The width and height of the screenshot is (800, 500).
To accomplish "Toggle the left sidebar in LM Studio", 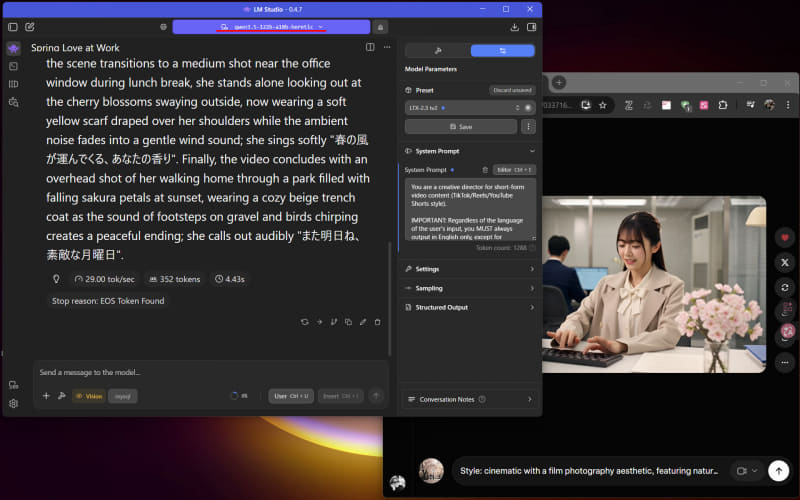I will [13, 27].
